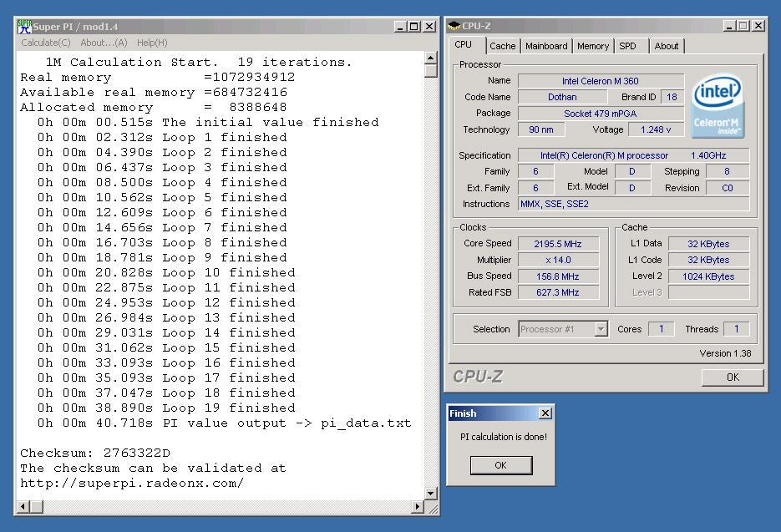This screenshot has height=532, width=781.
Task: Click the Specification field in CPU-Z
Action: click(x=633, y=155)
